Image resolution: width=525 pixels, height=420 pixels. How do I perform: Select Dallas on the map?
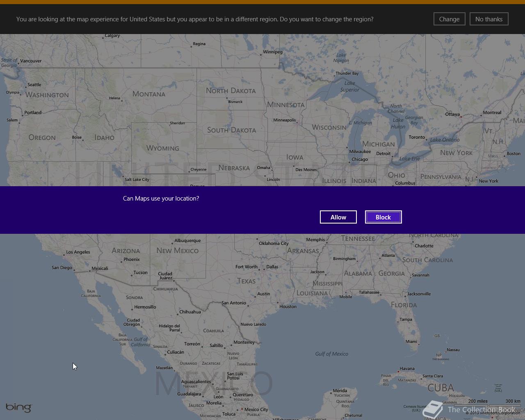pyautogui.click(x=272, y=267)
